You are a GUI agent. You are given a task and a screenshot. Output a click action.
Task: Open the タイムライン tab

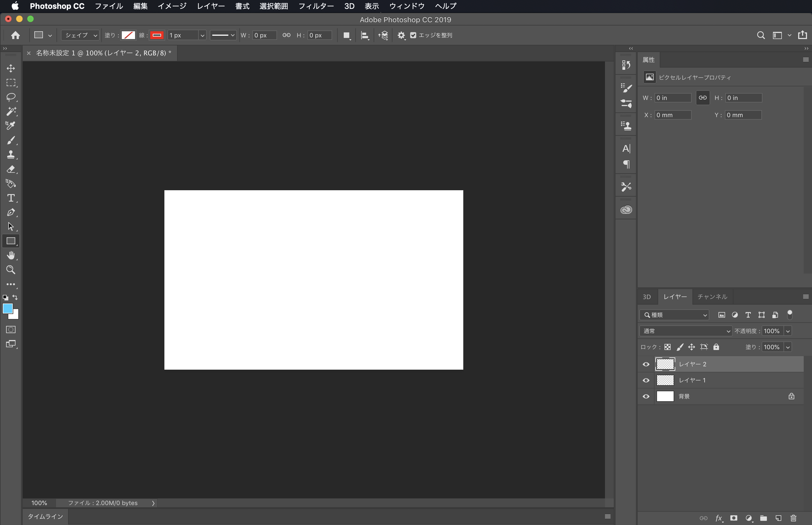pyautogui.click(x=45, y=516)
